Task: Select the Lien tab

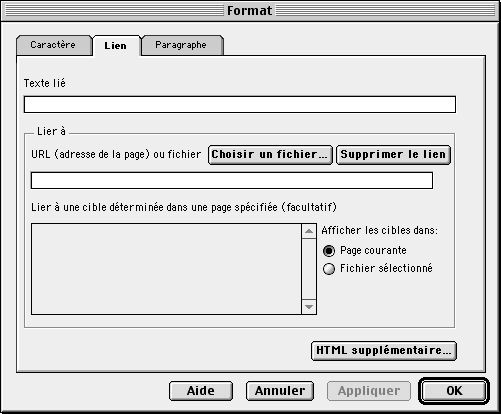Action: click(116, 46)
